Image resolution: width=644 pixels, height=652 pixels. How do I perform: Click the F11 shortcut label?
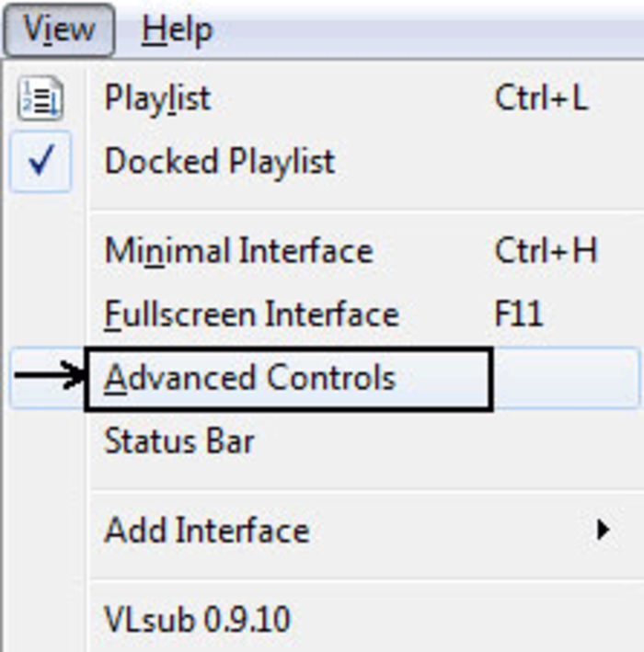click(x=519, y=314)
